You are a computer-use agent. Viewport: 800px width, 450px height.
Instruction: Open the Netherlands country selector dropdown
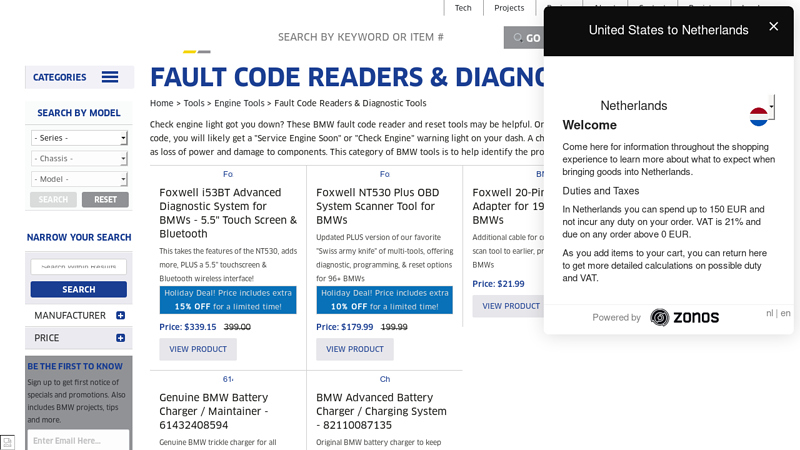click(770, 105)
